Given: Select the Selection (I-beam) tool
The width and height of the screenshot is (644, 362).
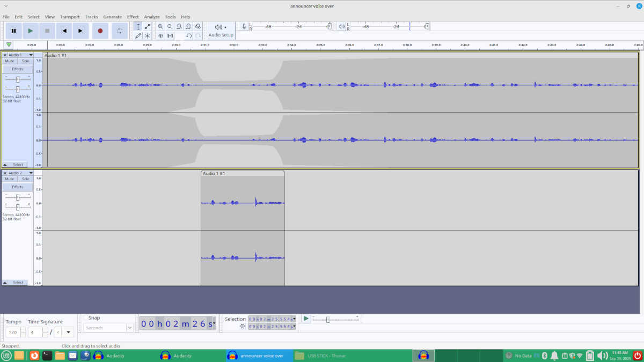Looking at the screenshot, I should [138, 26].
